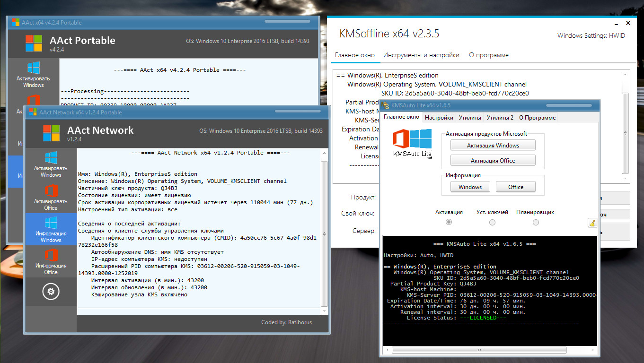This screenshot has width=644, height=363.
Task: Click the AAct Portable four-color logo
Action: point(34,43)
